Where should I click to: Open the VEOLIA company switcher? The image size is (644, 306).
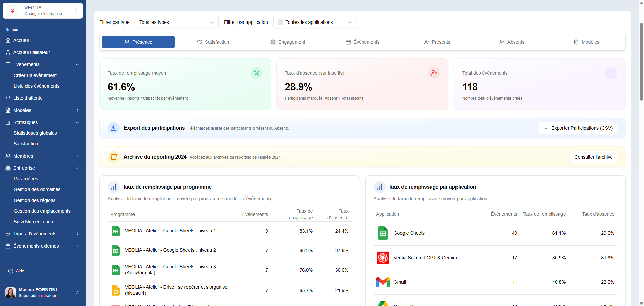click(43, 11)
